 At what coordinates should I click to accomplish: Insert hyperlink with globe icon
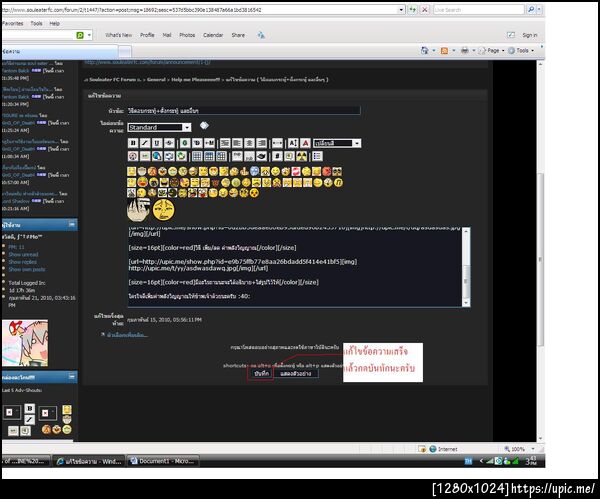point(157,156)
